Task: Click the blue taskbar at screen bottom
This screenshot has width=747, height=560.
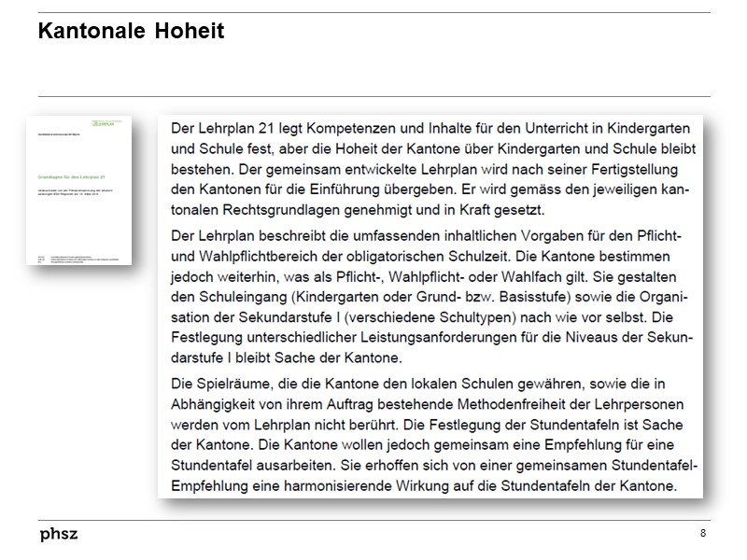Action: click(373, 553)
